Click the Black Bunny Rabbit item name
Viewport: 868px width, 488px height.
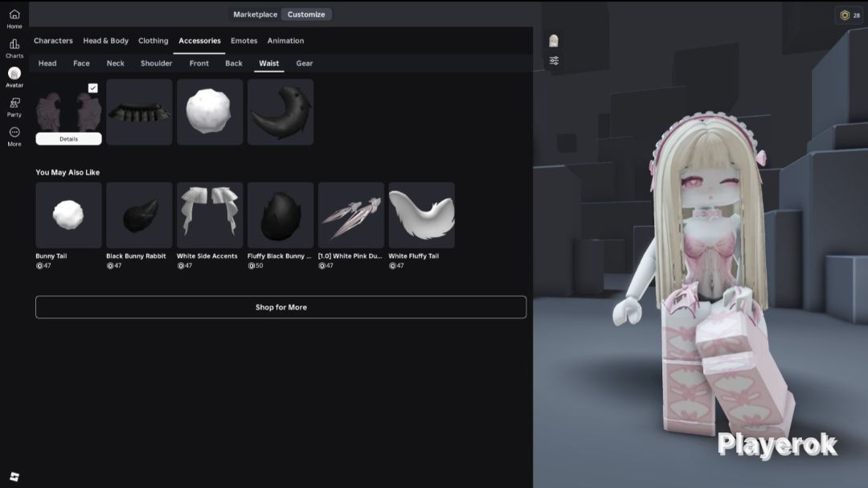(136, 256)
